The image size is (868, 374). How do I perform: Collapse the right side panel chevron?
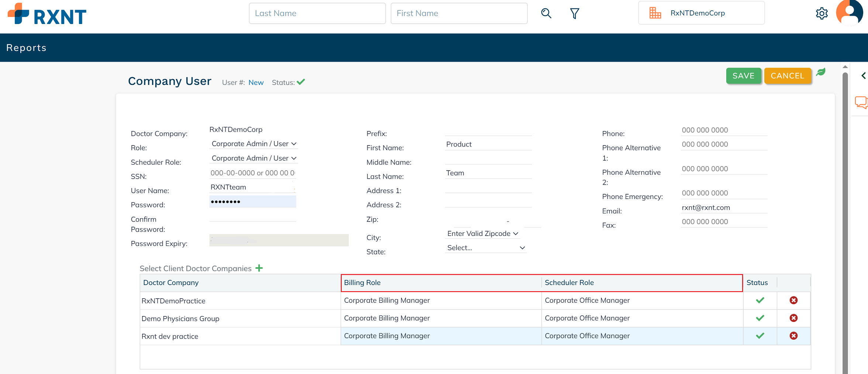coord(863,76)
